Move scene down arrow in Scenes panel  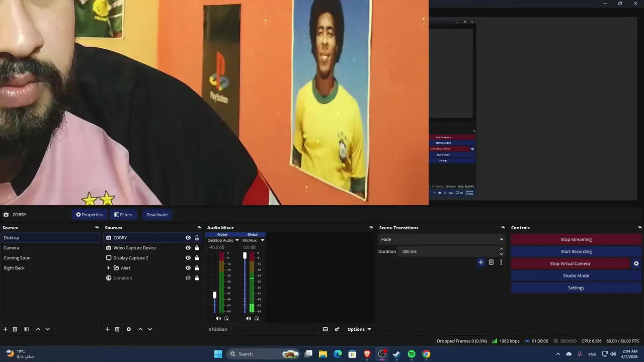47,329
